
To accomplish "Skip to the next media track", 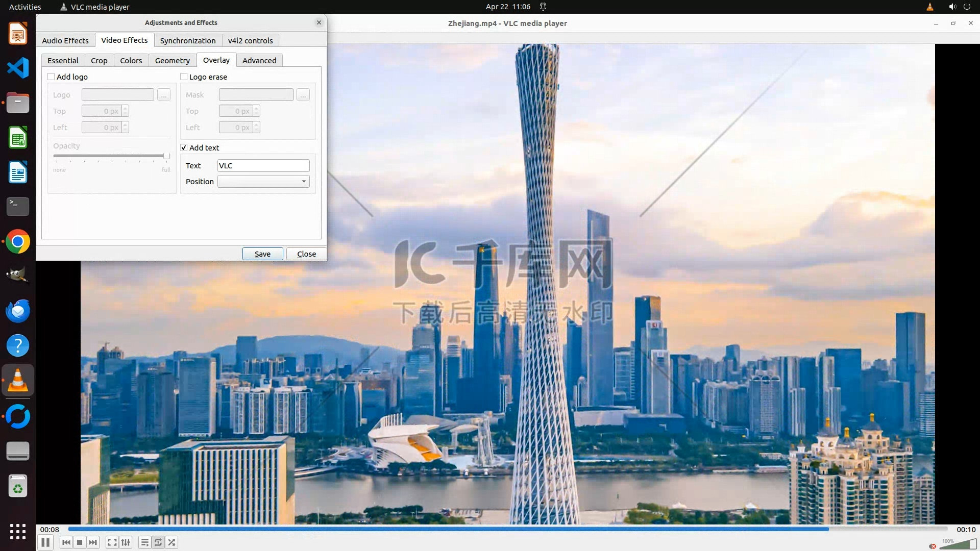I will tap(93, 542).
